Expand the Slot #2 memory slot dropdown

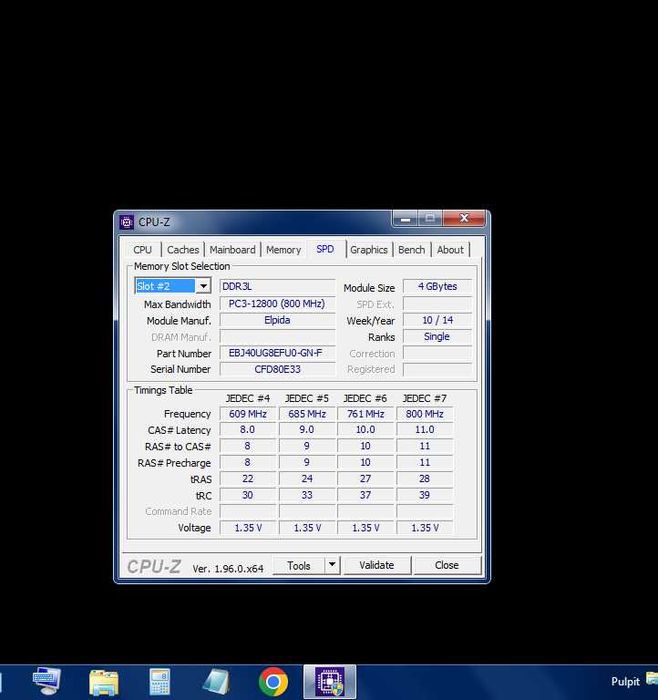tap(203, 286)
